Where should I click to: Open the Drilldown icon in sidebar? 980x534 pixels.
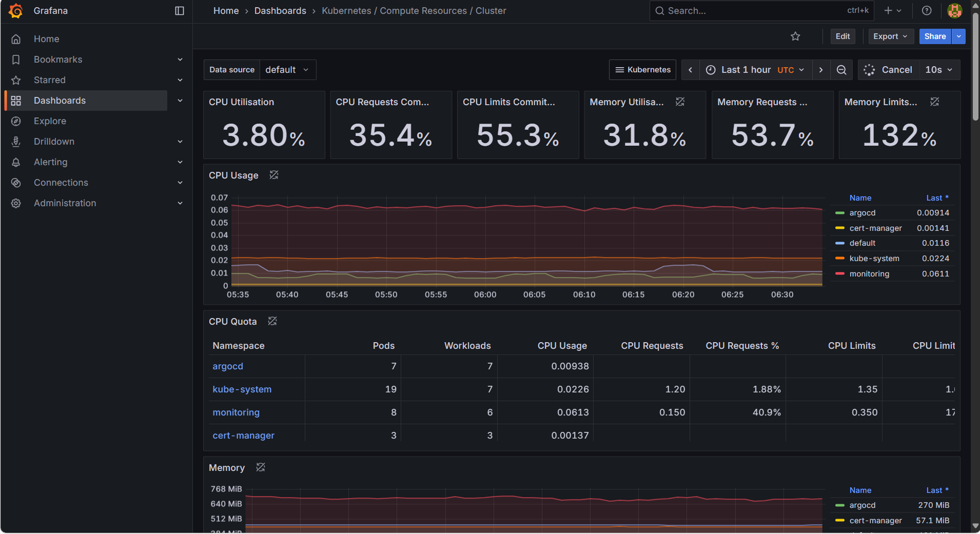tap(16, 142)
